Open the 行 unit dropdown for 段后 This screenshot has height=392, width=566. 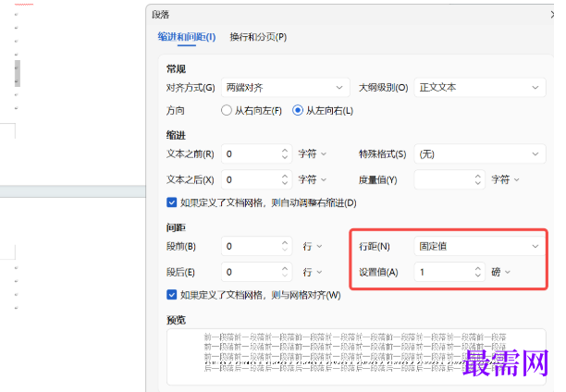pyautogui.click(x=313, y=272)
